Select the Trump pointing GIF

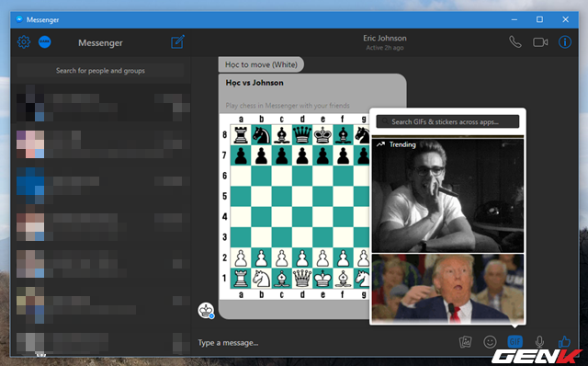coord(447,289)
